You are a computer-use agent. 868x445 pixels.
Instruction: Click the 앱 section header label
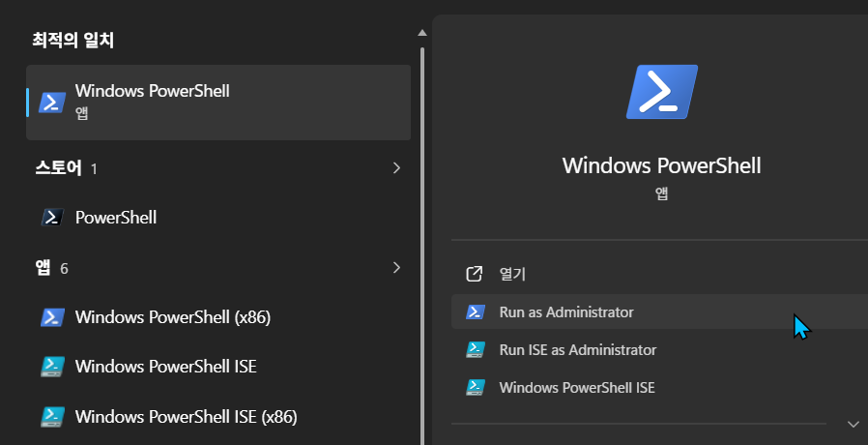43,268
